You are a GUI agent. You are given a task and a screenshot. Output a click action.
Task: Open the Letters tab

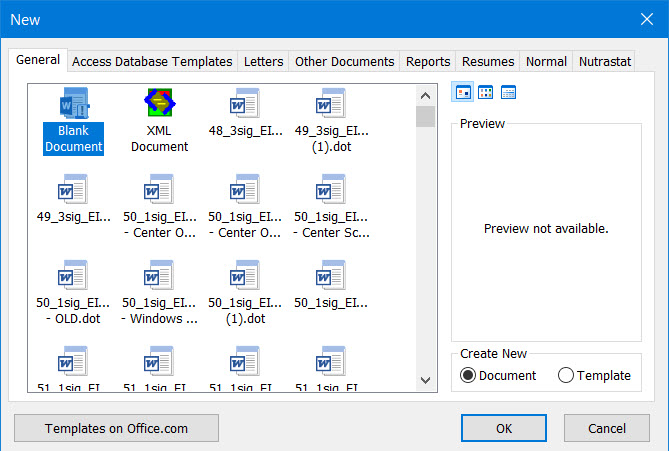263,61
